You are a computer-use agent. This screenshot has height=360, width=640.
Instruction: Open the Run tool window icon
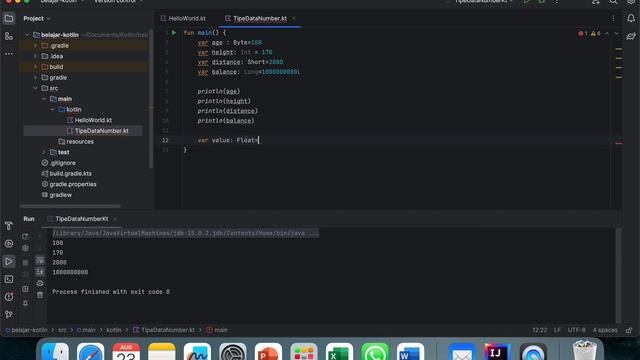[x=9, y=261]
